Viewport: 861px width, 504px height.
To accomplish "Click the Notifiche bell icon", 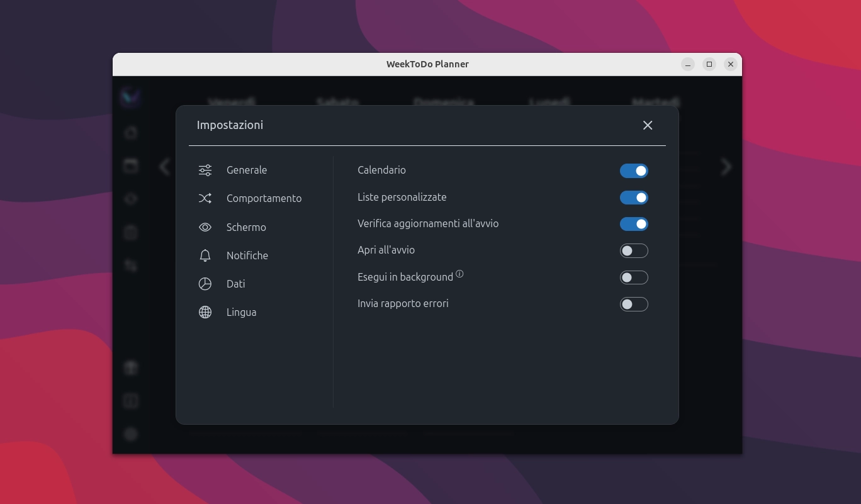I will pos(205,255).
